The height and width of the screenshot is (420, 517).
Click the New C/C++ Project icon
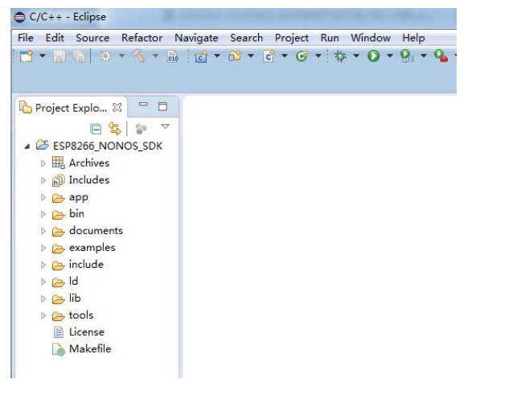pos(201,56)
